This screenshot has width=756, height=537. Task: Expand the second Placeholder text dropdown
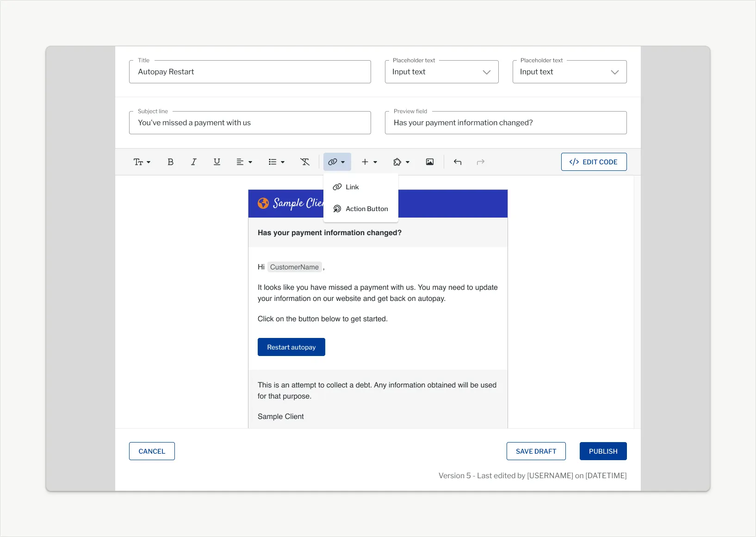click(x=570, y=72)
